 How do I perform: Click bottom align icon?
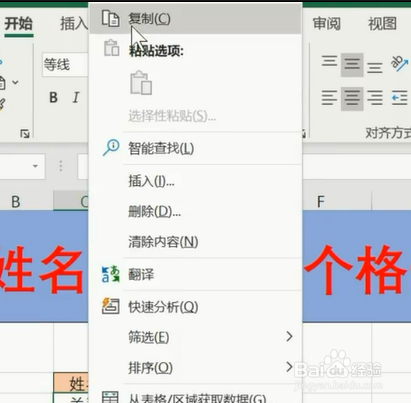coord(375,68)
